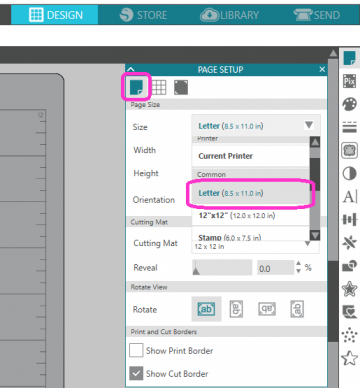Close the Page Setup panel
Screen dimensions: 360x388
pyautogui.click(x=322, y=69)
